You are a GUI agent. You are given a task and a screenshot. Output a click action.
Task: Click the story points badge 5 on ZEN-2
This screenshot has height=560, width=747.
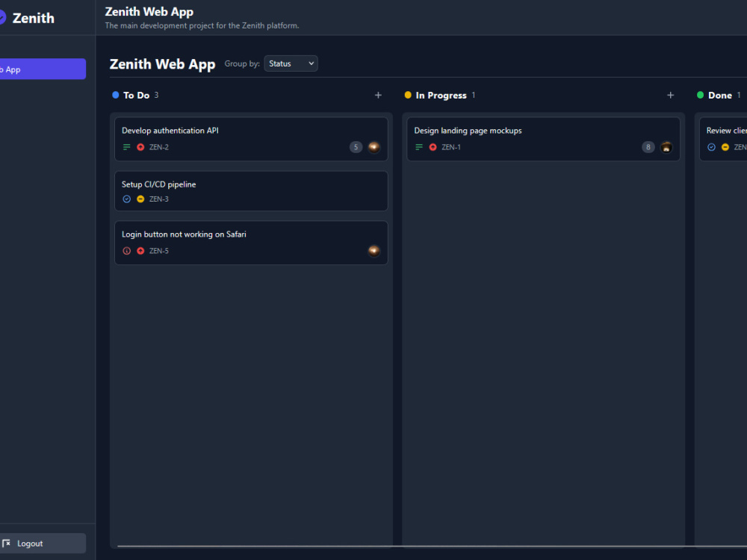[356, 147]
